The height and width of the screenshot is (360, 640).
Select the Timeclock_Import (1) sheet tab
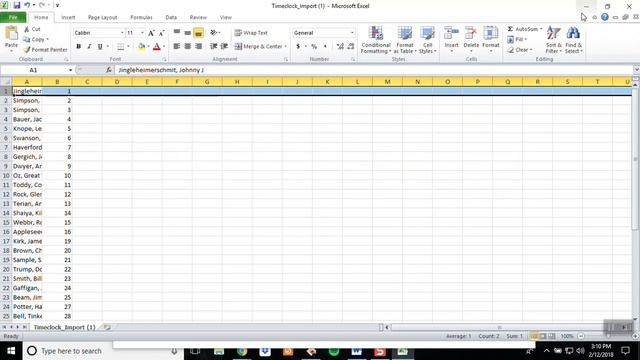pyautogui.click(x=64, y=327)
